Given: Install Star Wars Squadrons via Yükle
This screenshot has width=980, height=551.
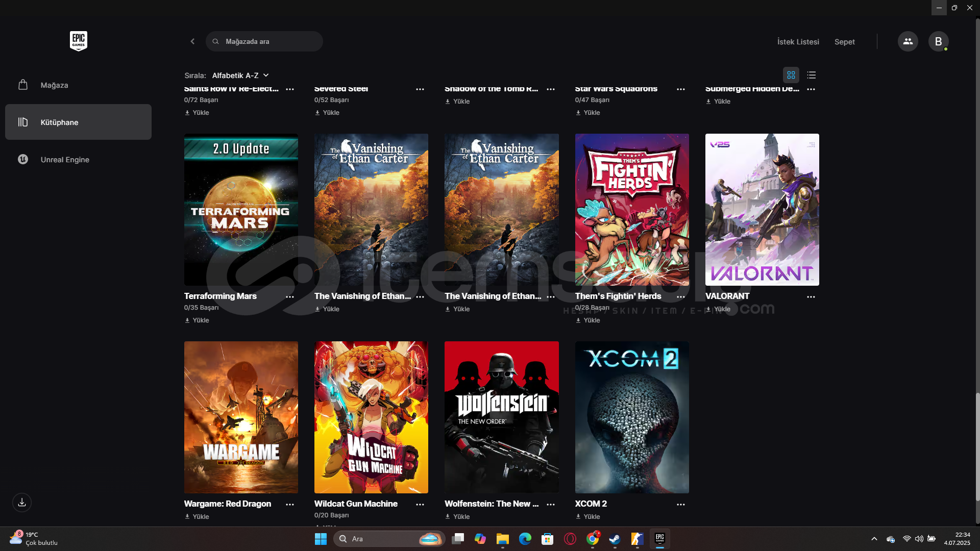Looking at the screenshot, I should (x=588, y=113).
